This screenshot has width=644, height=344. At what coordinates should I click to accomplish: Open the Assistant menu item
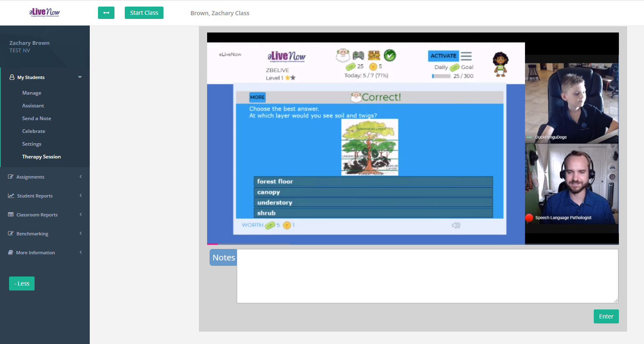[33, 106]
